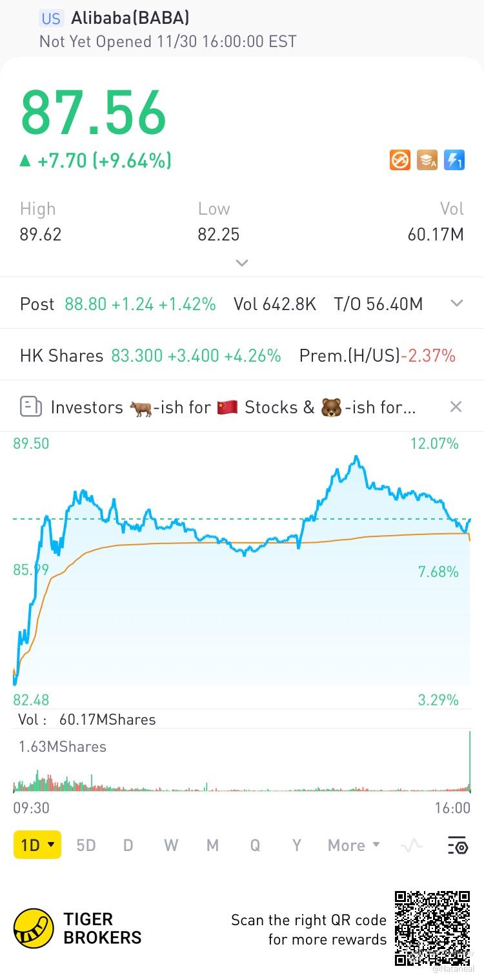Open the More timeframes dropdown
Screen dimensions: 484x980
tap(354, 845)
